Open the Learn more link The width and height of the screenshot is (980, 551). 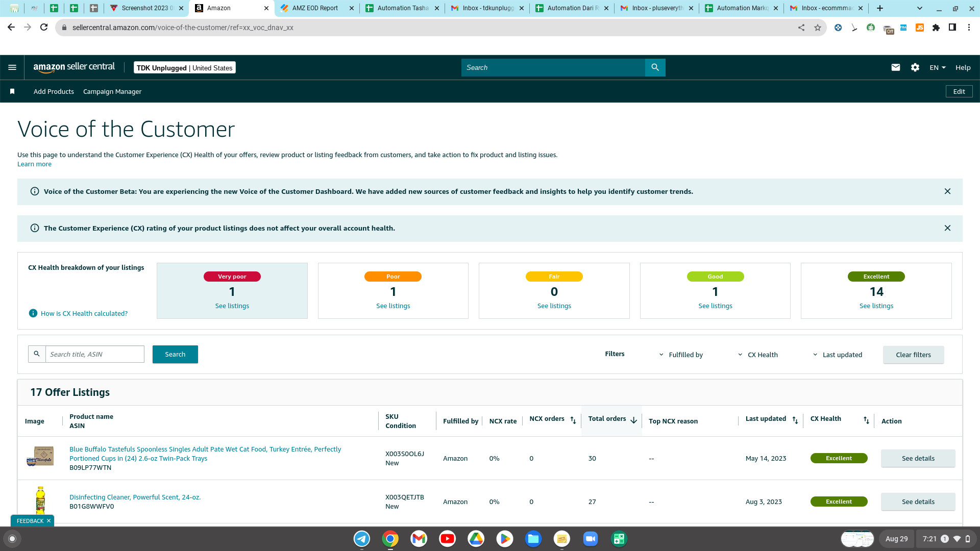point(34,164)
